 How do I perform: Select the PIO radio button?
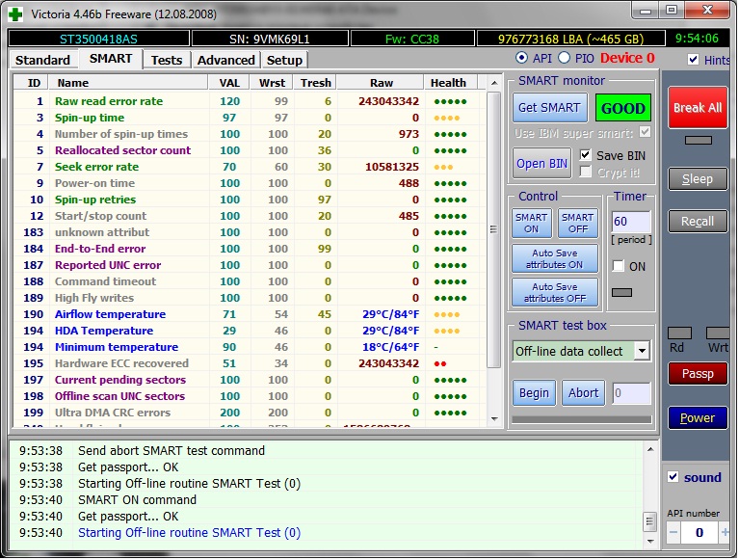click(566, 59)
